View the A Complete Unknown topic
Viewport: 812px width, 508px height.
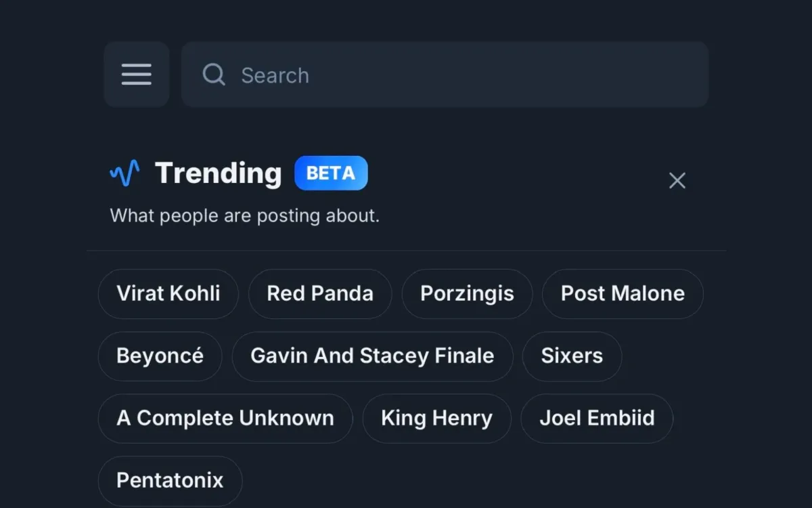(x=225, y=419)
